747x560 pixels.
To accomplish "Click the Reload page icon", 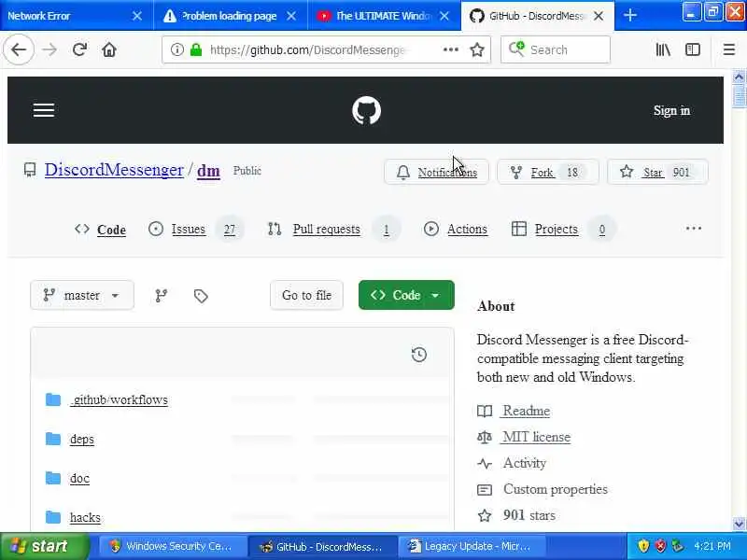I will [x=79, y=49].
